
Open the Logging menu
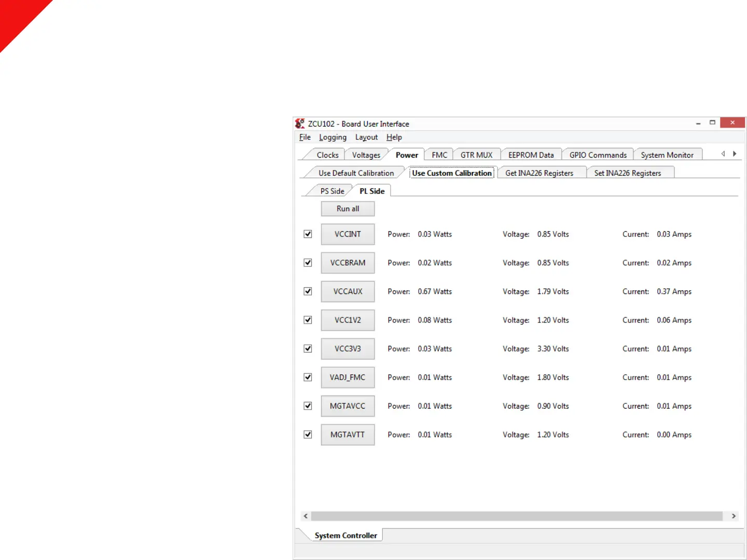pyautogui.click(x=333, y=137)
